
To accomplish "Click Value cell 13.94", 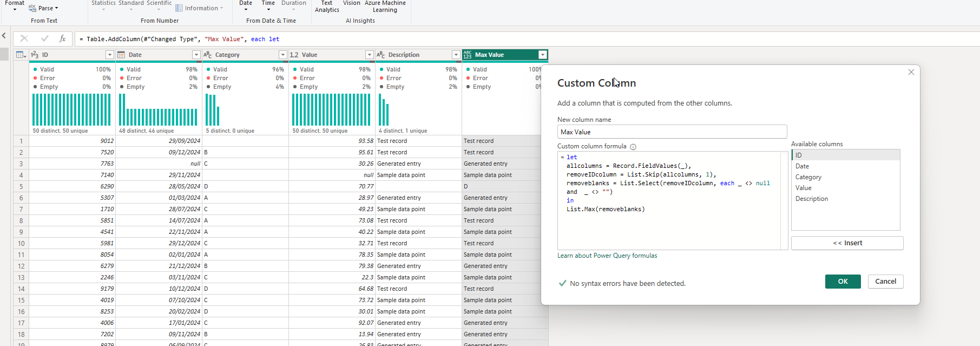I will 332,334.
